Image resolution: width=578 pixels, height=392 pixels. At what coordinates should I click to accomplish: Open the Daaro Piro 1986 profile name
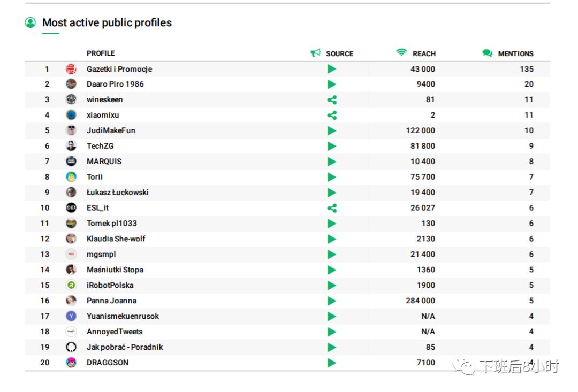(x=115, y=84)
